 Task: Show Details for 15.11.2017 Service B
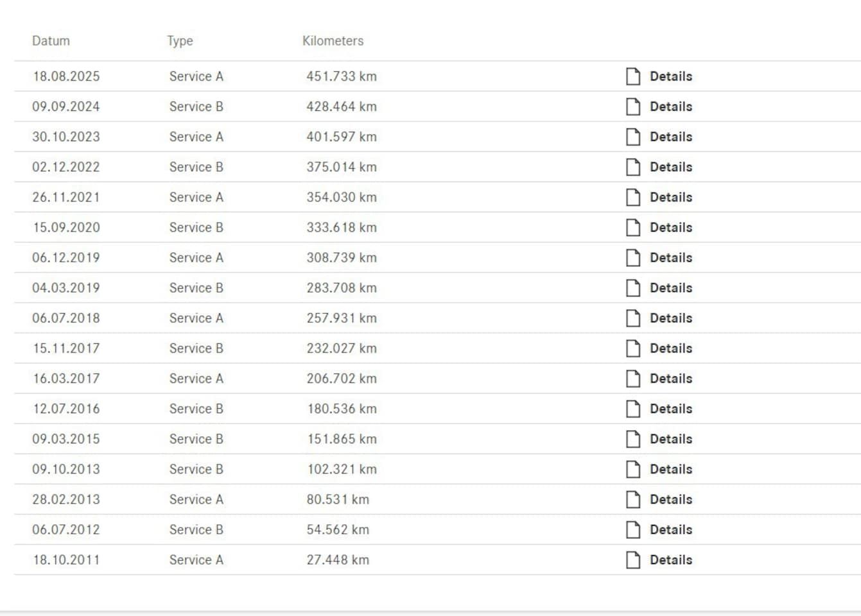point(671,348)
